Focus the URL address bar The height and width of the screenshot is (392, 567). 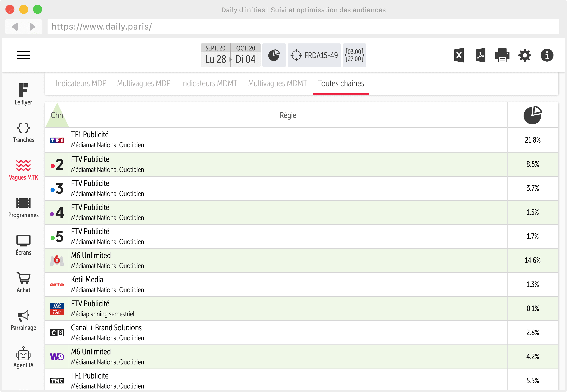(x=303, y=27)
